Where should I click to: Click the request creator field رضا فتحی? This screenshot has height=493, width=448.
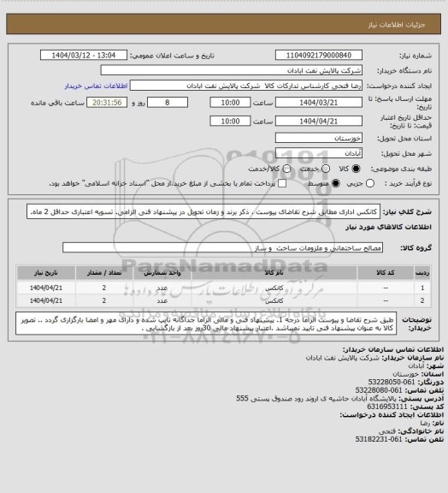pyautogui.click(x=246, y=86)
